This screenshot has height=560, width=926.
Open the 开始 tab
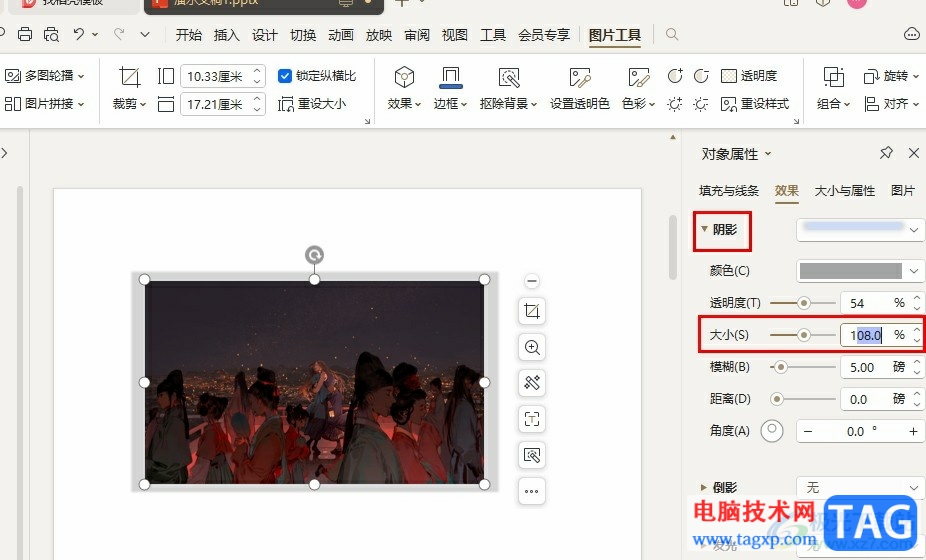point(188,35)
